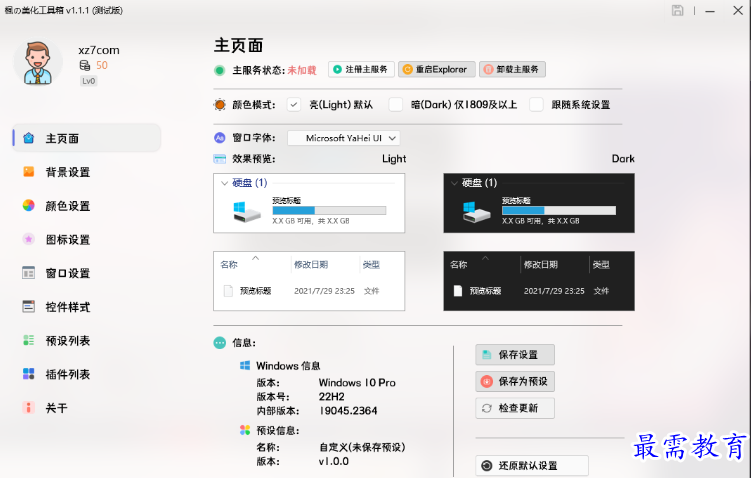
Task: Click the Light preview hard drive icon
Action: (246, 211)
